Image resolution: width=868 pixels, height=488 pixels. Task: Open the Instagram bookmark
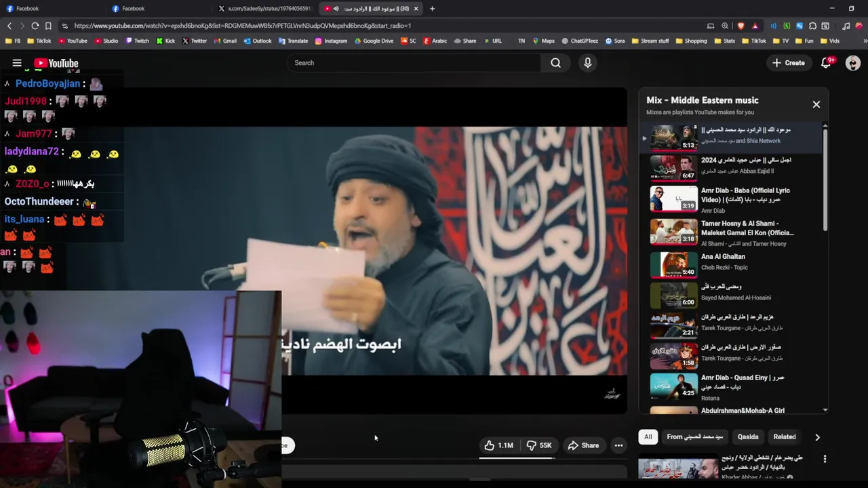[x=331, y=41]
